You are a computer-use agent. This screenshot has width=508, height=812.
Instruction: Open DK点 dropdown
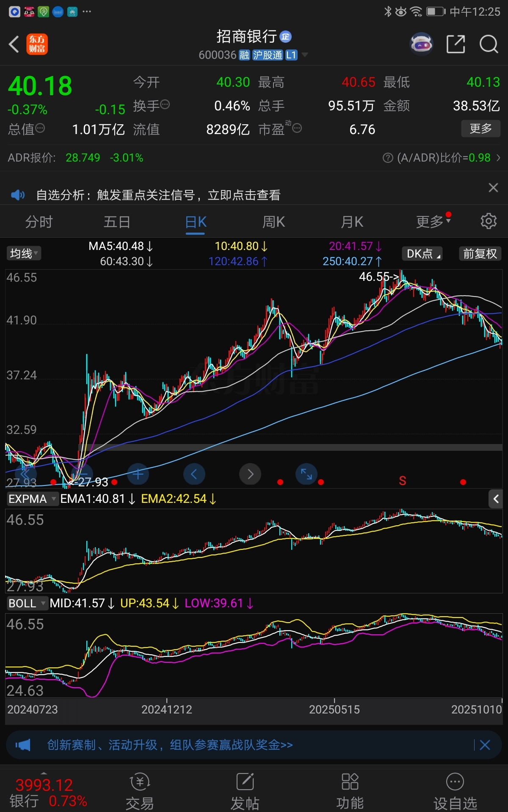(422, 253)
